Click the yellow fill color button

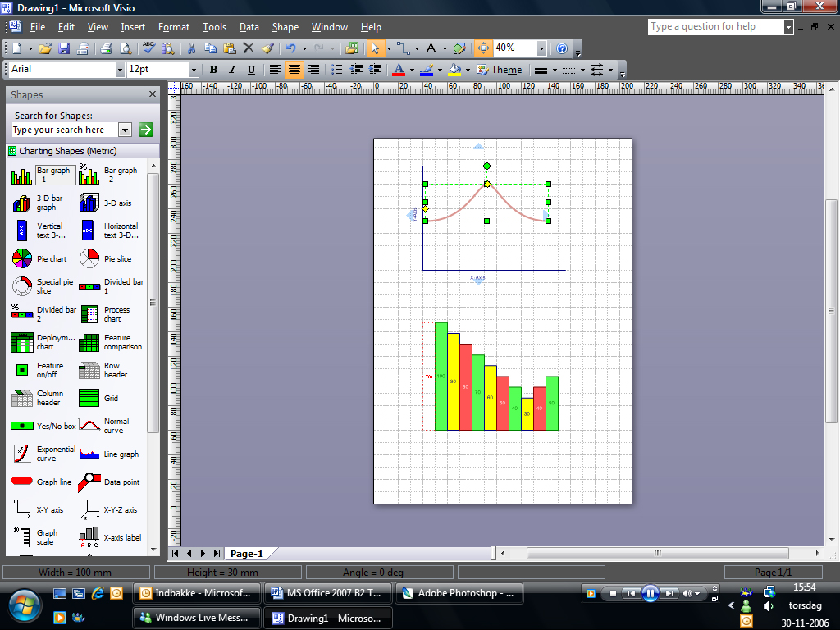click(454, 70)
